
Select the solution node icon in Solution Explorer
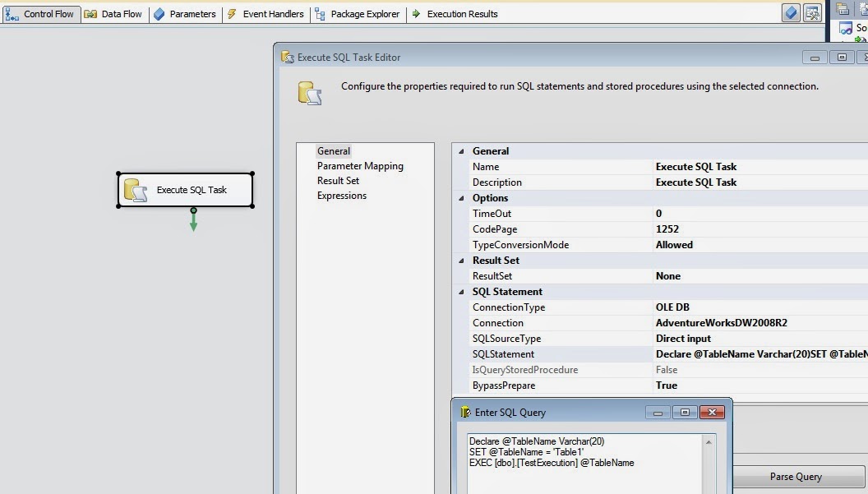[x=845, y=28]
